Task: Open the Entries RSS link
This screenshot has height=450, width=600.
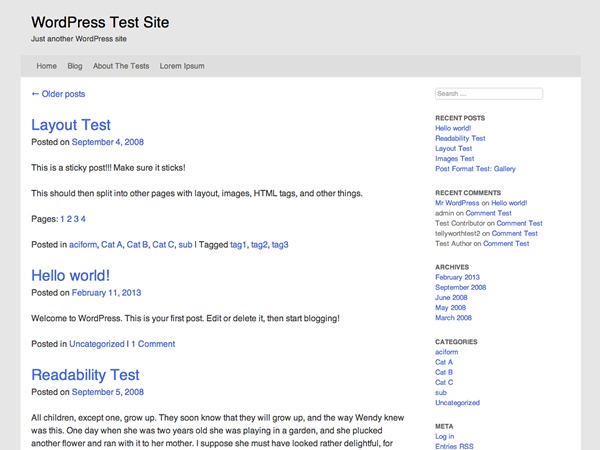Action: click(454, 446)
